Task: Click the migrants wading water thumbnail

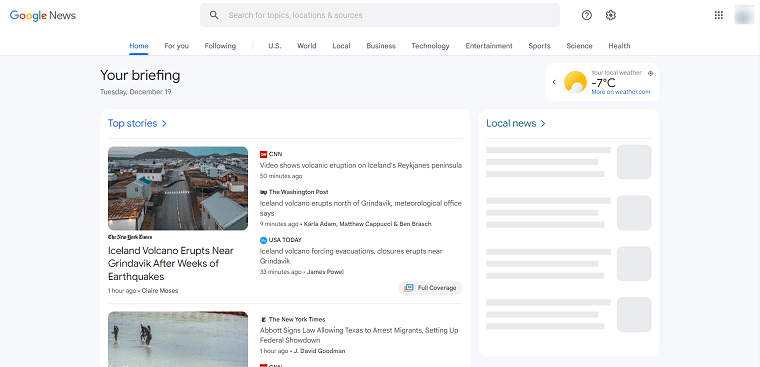Action: (x=178, y=339)
